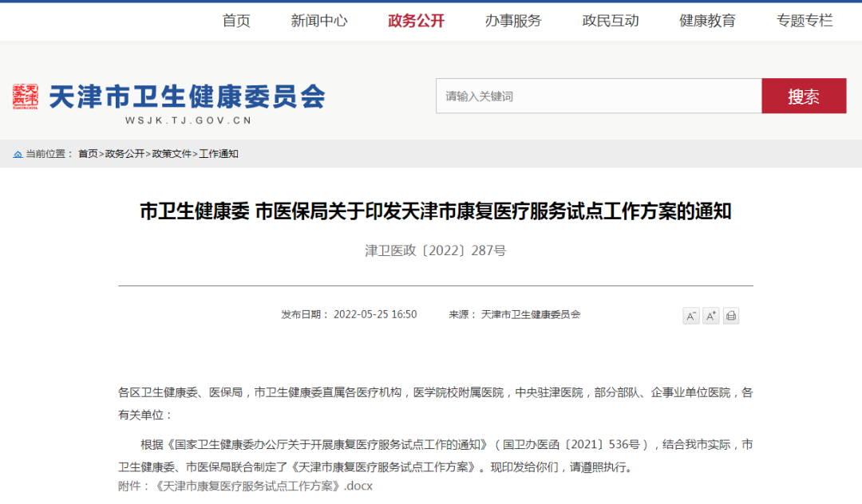Click the 附件： label
This screenshot has width=862, height=504.
point(133,486)
